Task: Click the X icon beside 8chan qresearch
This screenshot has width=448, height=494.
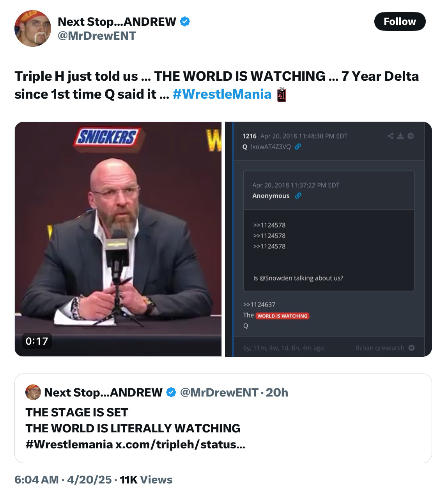Action: tap(411, 348)
